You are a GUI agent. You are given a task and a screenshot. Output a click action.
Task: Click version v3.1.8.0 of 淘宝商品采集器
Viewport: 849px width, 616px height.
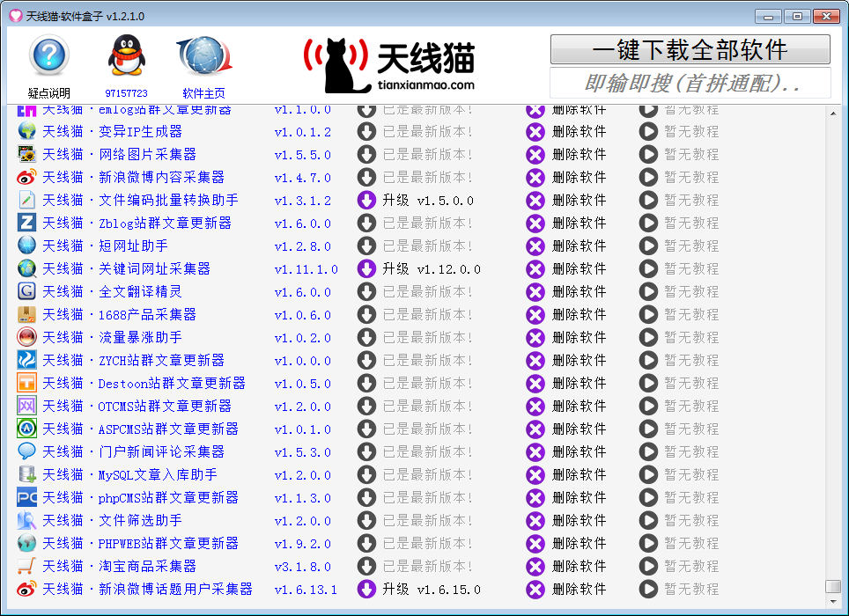pos(303,567)
